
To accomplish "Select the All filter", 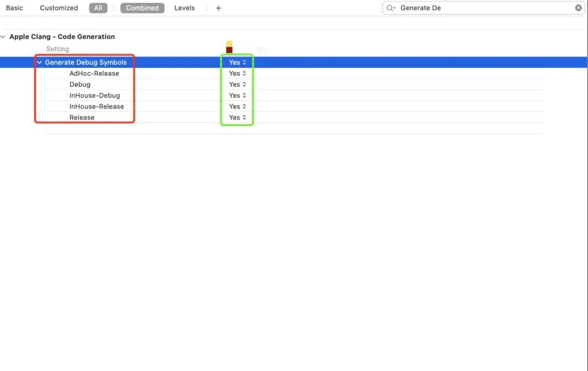I will coord(98,8).
